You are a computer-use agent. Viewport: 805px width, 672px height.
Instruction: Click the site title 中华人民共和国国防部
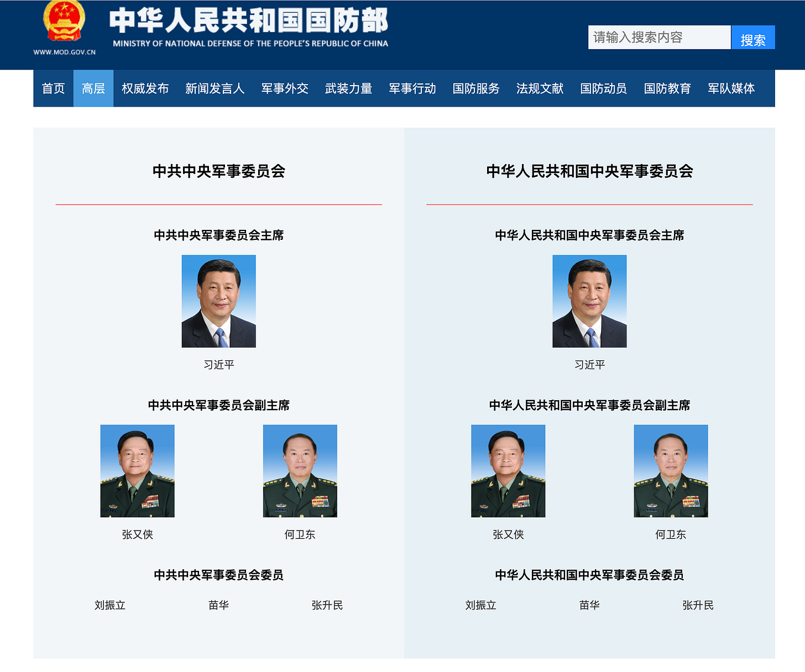click(249, 20)
